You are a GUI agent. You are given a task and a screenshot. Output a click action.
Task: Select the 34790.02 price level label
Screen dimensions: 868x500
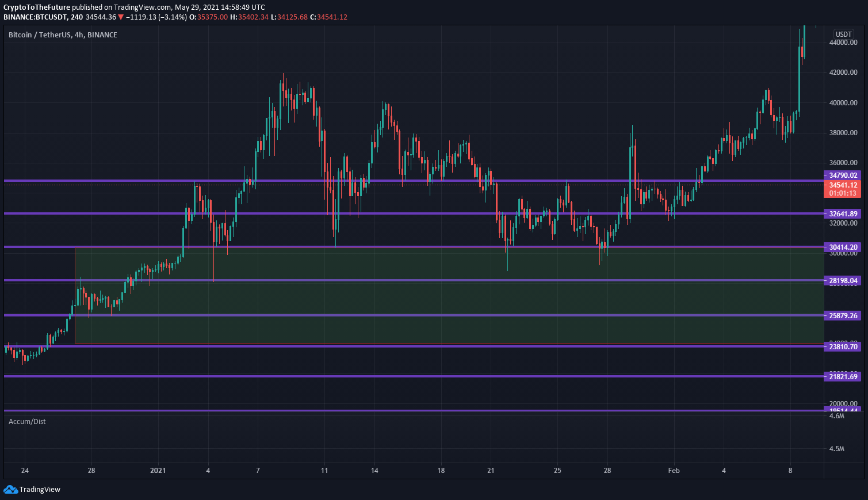843,175
